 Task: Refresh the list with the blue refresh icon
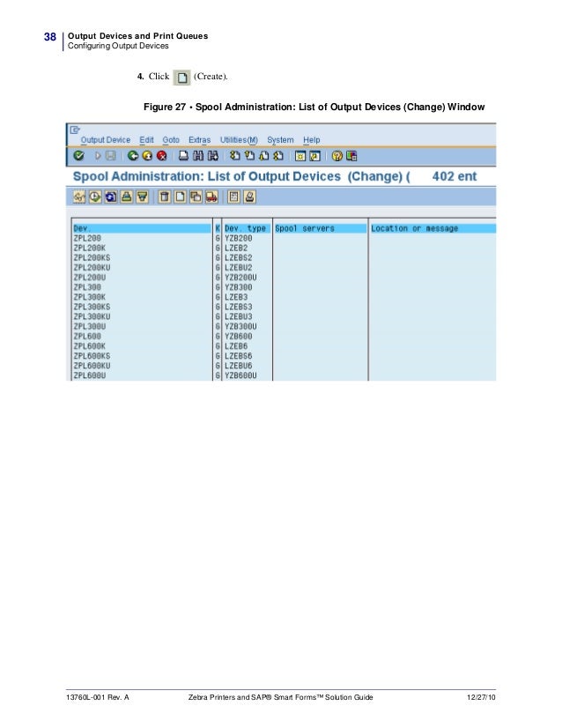111,197
